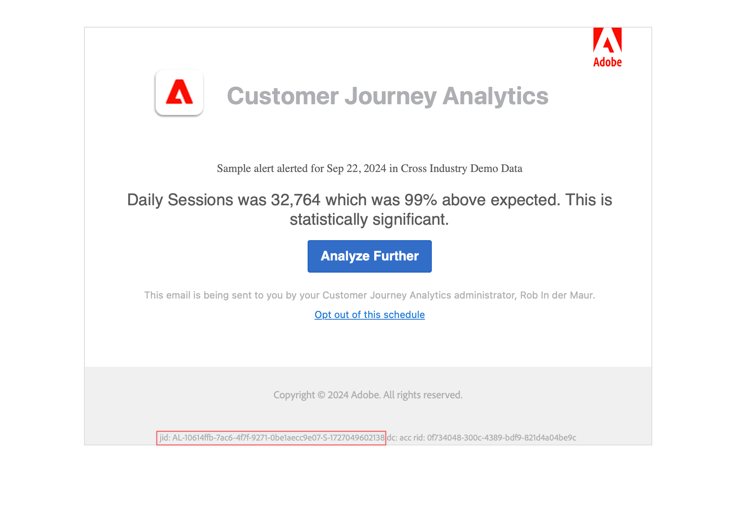The width and height of the screenshot is (750, 516).
Task: Click administrator name 'Rob In der Maur'
Action: coord(553,295)
